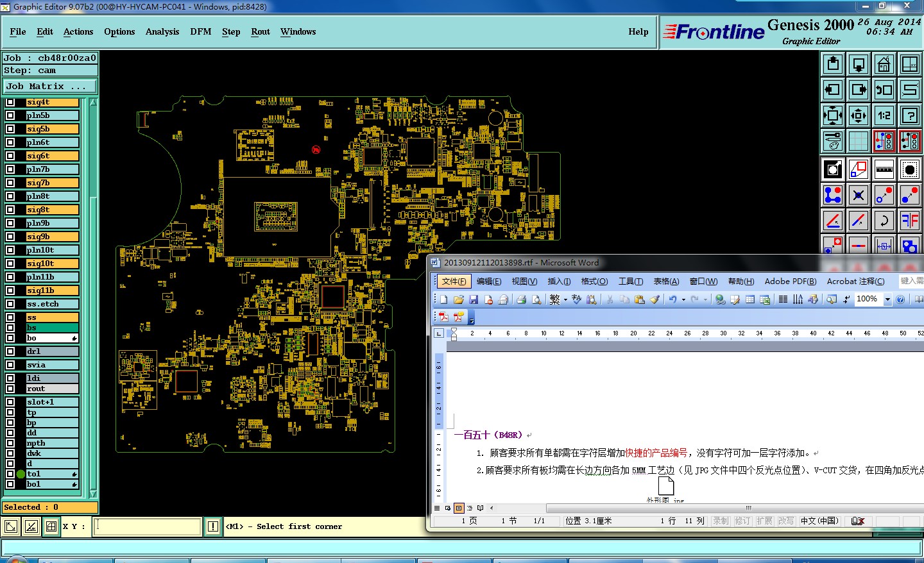The height and width of the screenshot is (563, 924).
Task: Toggle the sig9b layer checkbox
Action: tap(10, 237)
